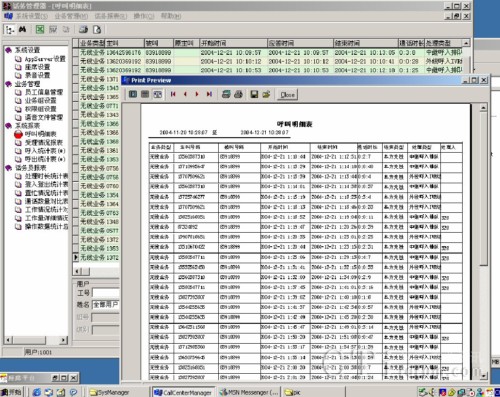Save the report with floppy disk icon
Viewport: 500px width, 397px height.
click(x=254, y=94)
